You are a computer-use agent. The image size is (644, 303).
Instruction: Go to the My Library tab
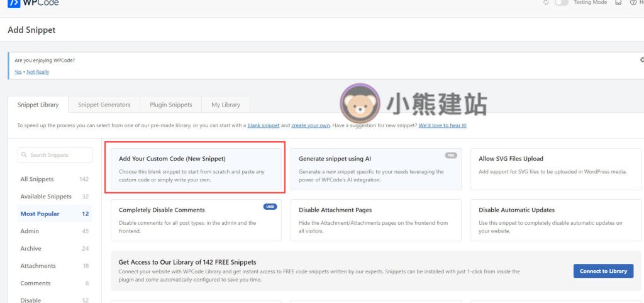pos(225,105)
